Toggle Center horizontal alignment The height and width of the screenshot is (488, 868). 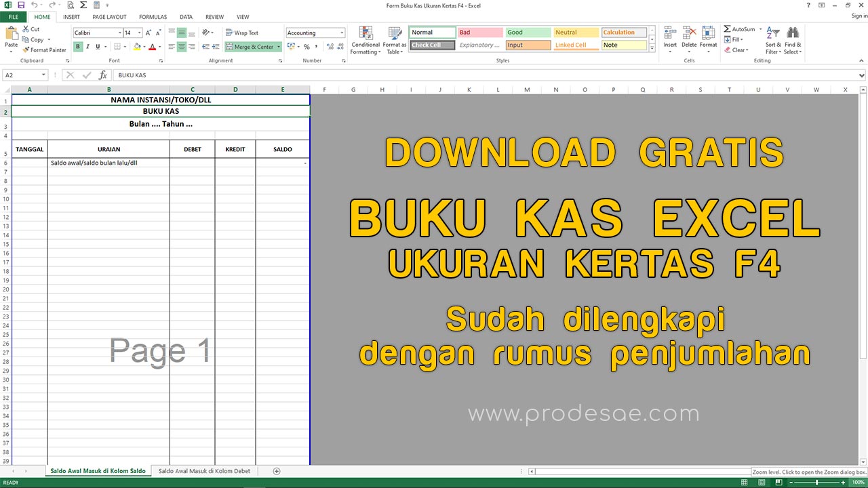(x=182, y=47)
